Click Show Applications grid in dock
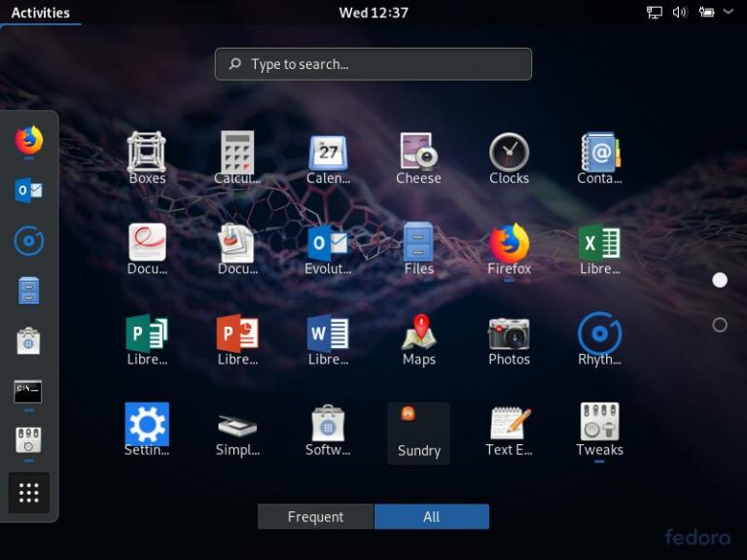The width and height of the screenshot is (747, 560). (28, 493)
